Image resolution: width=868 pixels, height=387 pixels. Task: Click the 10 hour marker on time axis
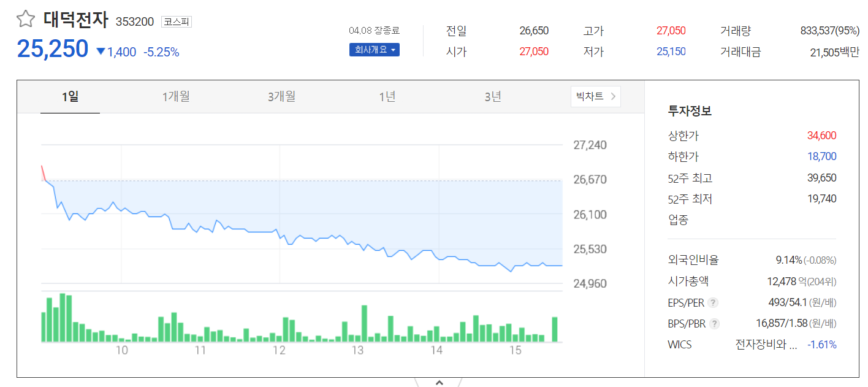click(121, 350)
